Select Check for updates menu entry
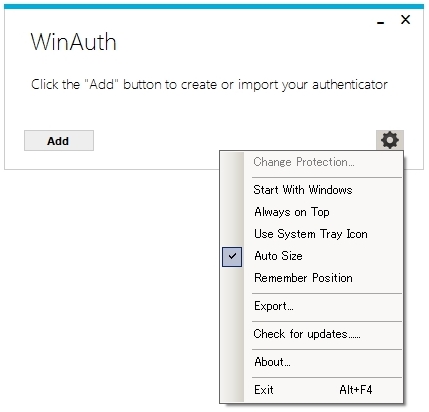This screenshot has width=429, height=412. tap(311, 334)
